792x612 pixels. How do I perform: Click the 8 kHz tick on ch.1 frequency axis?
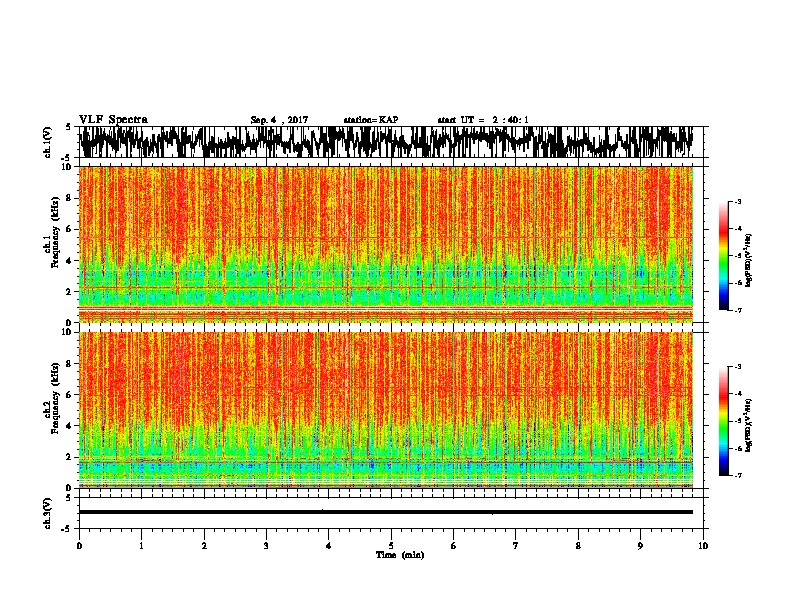click(x=70, y=198)
